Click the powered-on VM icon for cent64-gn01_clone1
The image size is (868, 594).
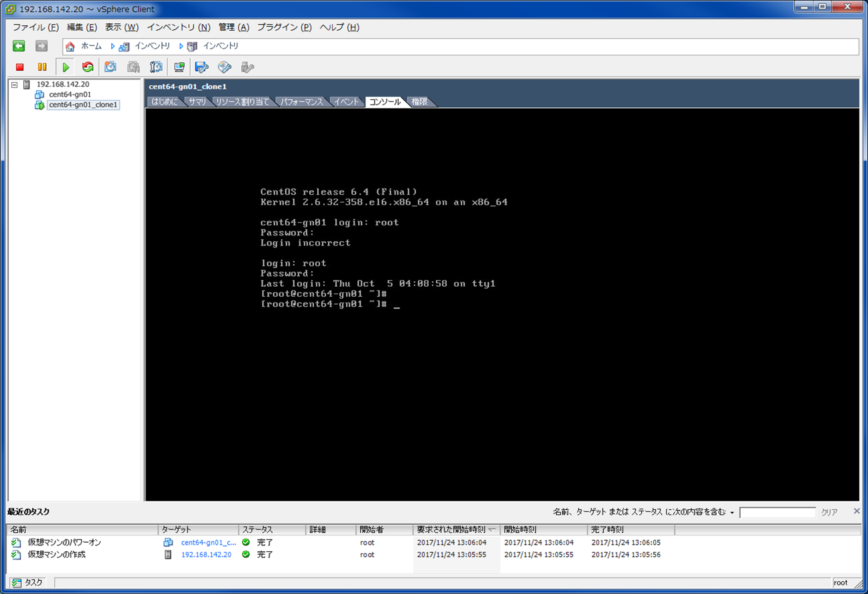pos(39,105)
